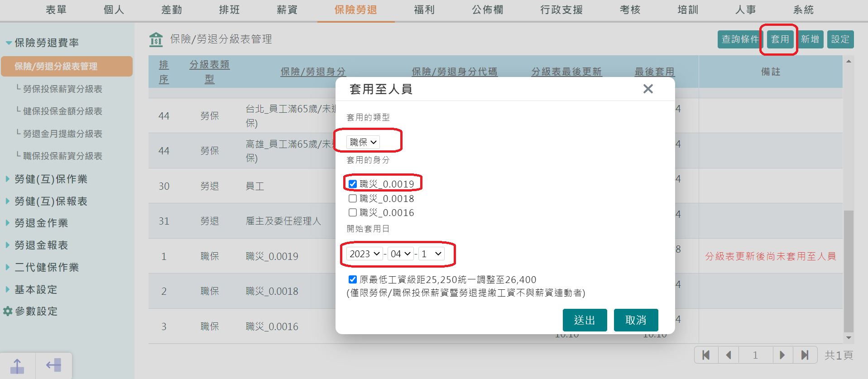Go to first page in pagination
Screen dimensions: 868x379
[706, 355]
